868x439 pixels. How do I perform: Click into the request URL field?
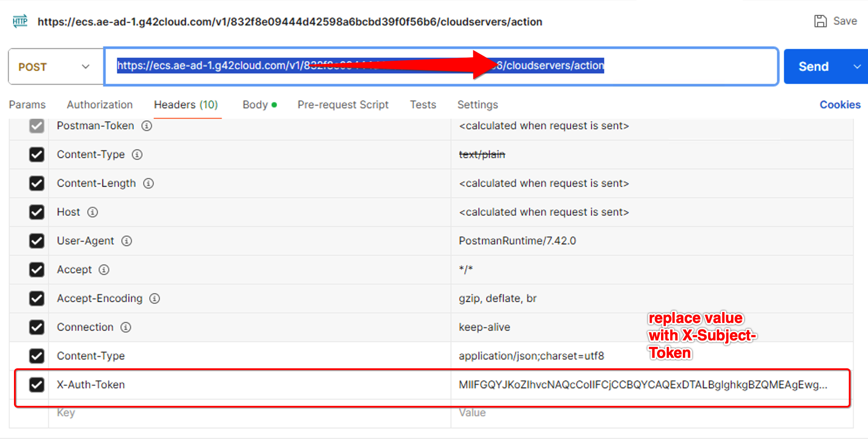coord(441,66)
